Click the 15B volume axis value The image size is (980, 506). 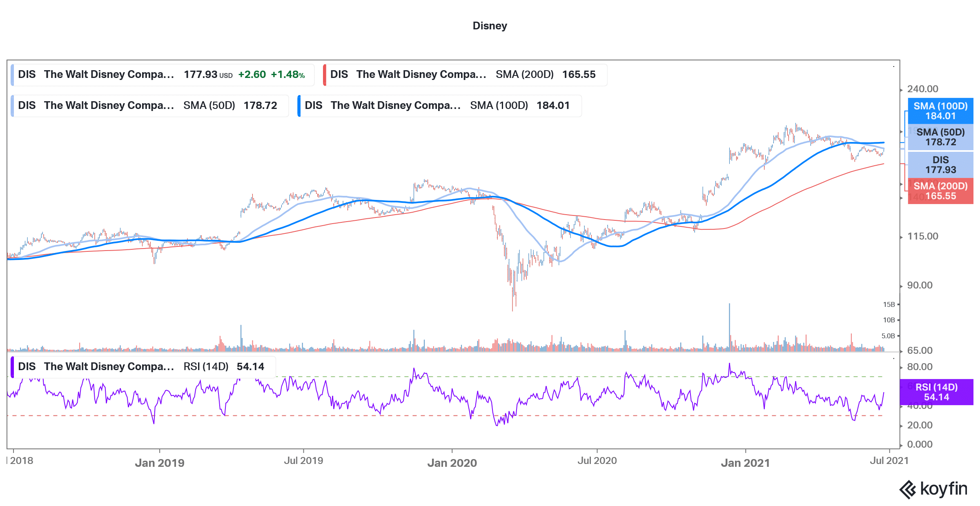coord(889,304)
